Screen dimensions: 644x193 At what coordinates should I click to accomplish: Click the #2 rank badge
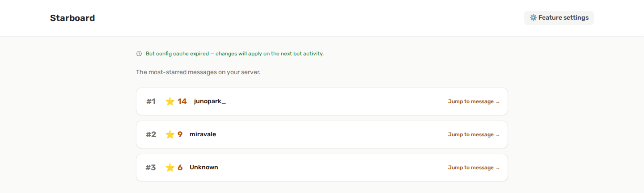click(151, 134)
